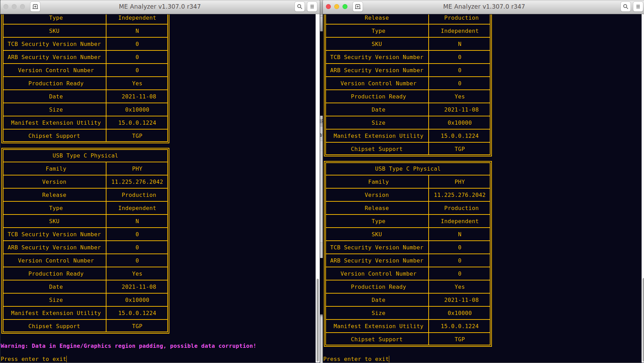Select version 11.225.276.2042 in the left window
Screen dimensions: 644x363
(x=137, y=182)
